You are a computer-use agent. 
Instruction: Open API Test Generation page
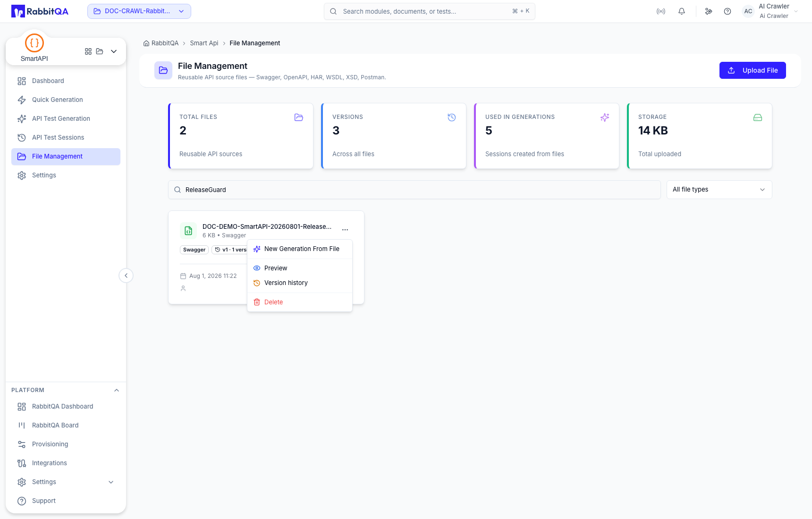[66, 118]
